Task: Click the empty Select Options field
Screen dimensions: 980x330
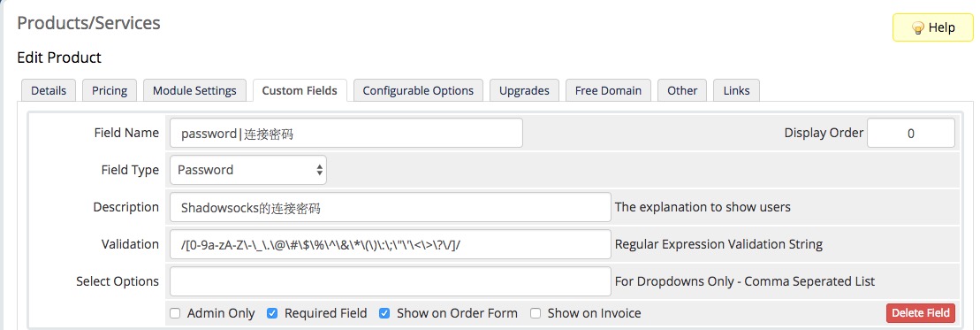Action: (x=390, y=281)
